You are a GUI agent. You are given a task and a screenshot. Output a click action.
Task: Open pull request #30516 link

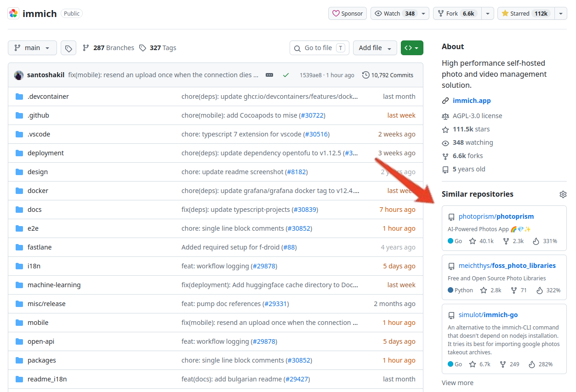tap(316, 134)
